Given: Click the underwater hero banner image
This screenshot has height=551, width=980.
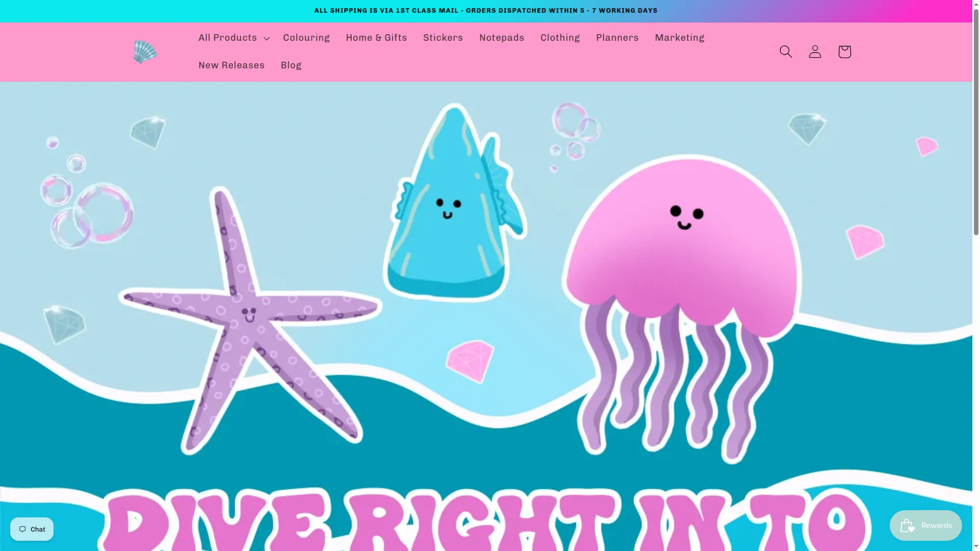Looking at the screenshot, I should coord(486,316).
